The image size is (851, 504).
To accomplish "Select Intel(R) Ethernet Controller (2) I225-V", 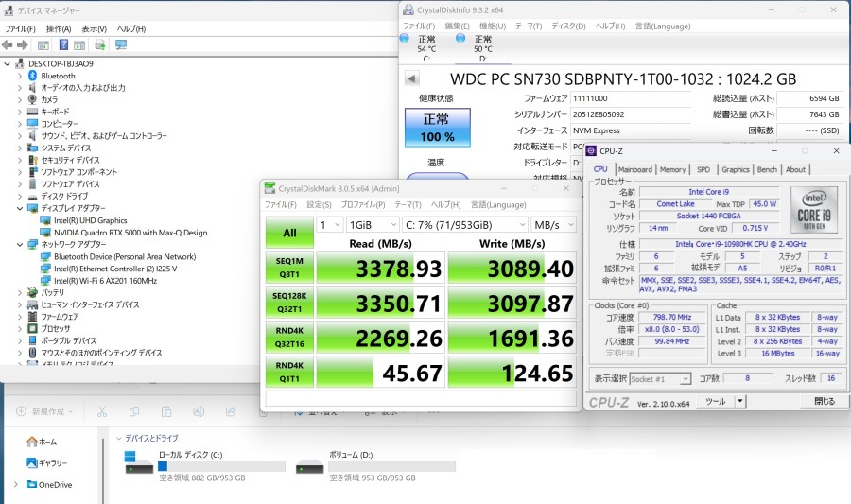I will [x=115, y=269].
